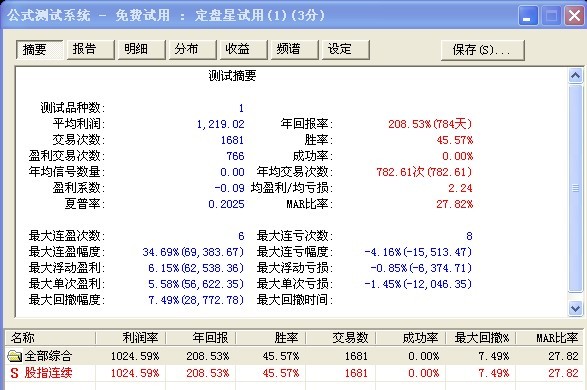The width and height of the screenshot is (587, 390).
Task: Minimize the 公式测试系统 window
Action: [x=528, y=16]
